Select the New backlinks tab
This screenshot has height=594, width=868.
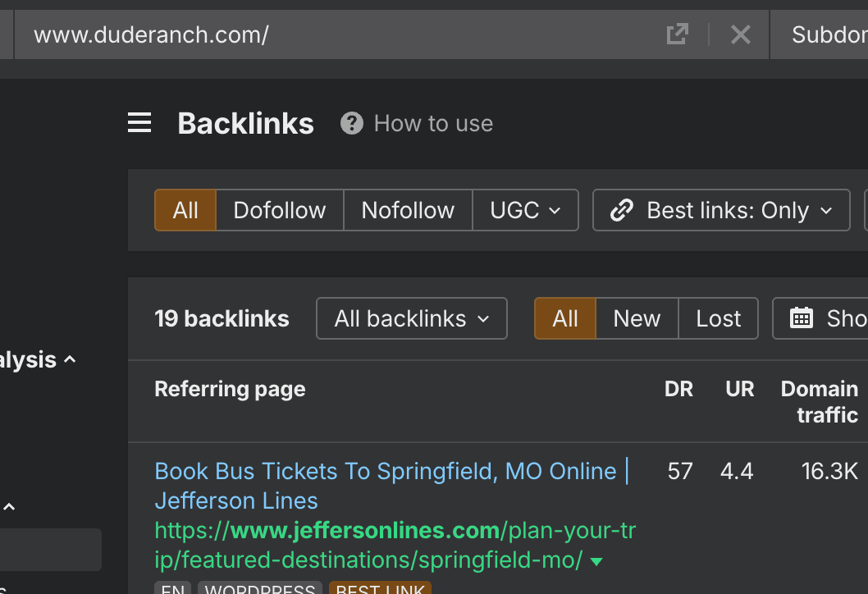pyautogui.click(x=637, y=318)
